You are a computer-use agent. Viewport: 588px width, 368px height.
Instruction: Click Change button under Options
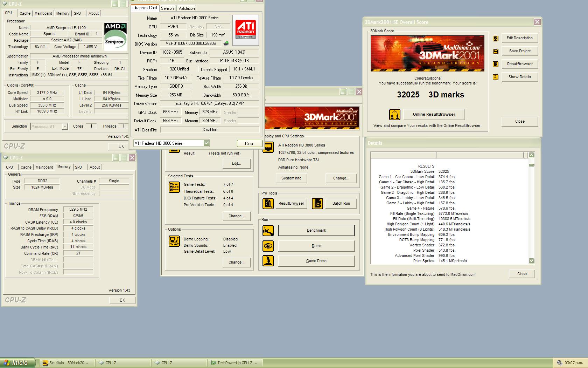point(237,263)
